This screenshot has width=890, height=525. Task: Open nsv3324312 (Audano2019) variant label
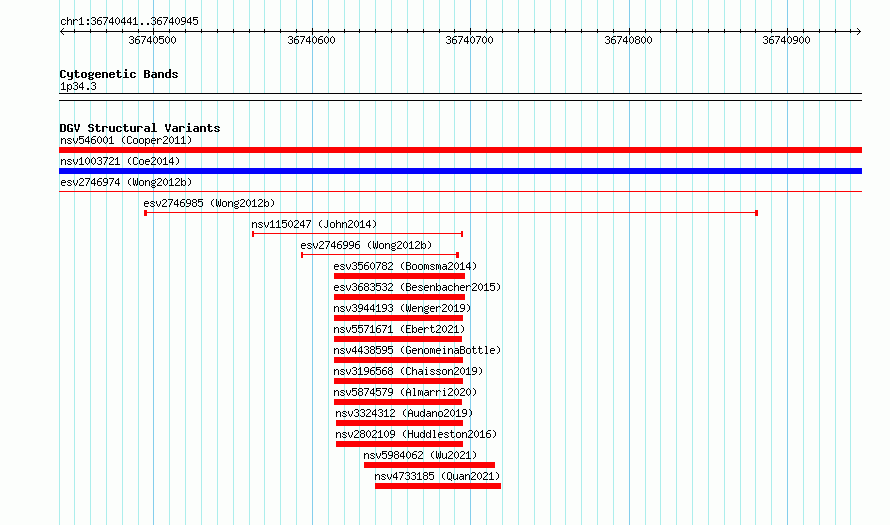(404, 413)
